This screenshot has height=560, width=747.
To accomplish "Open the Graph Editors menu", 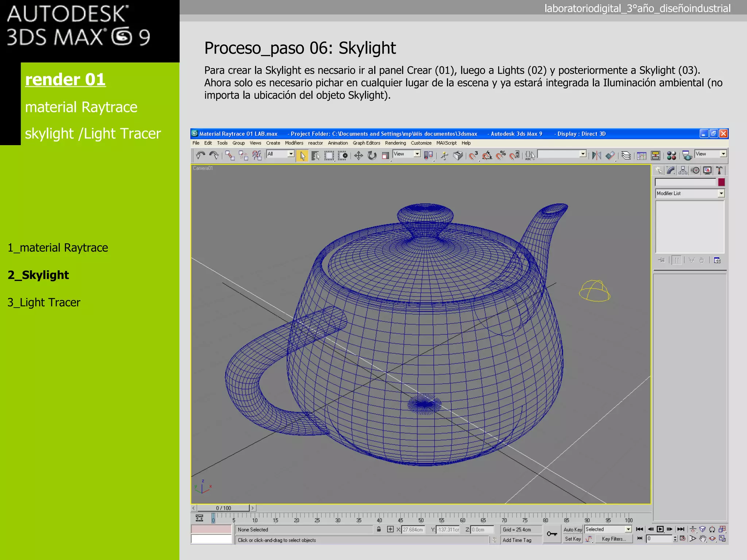I will point(366,143).
